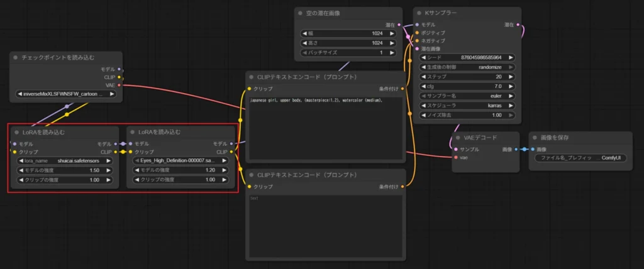644x269 pixels.
Task: Decrease 高さ with its left arrow
Action: (x=305, y=43)
